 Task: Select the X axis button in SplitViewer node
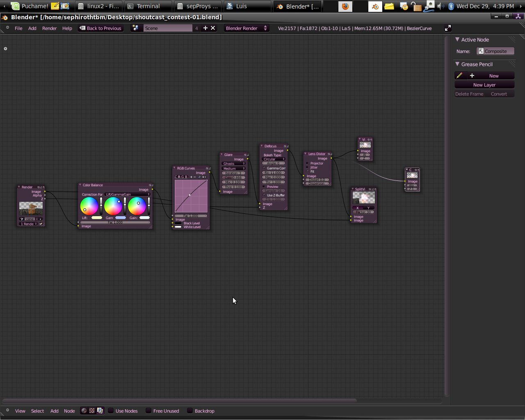click(x=358, y=208)
